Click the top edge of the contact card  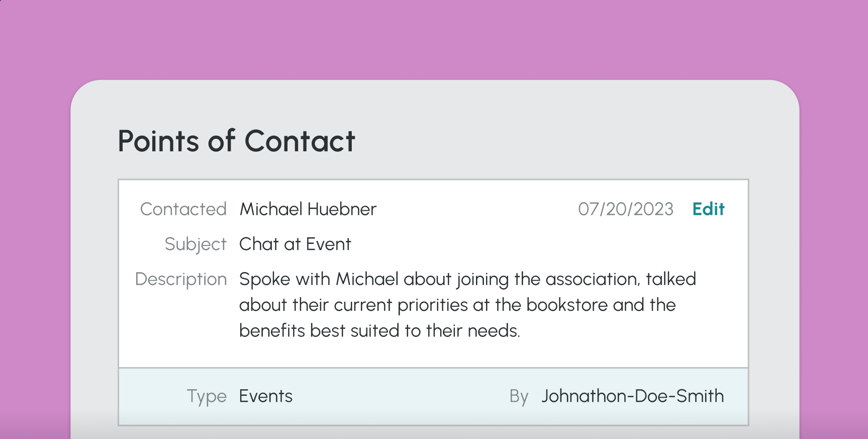point(432,180)
